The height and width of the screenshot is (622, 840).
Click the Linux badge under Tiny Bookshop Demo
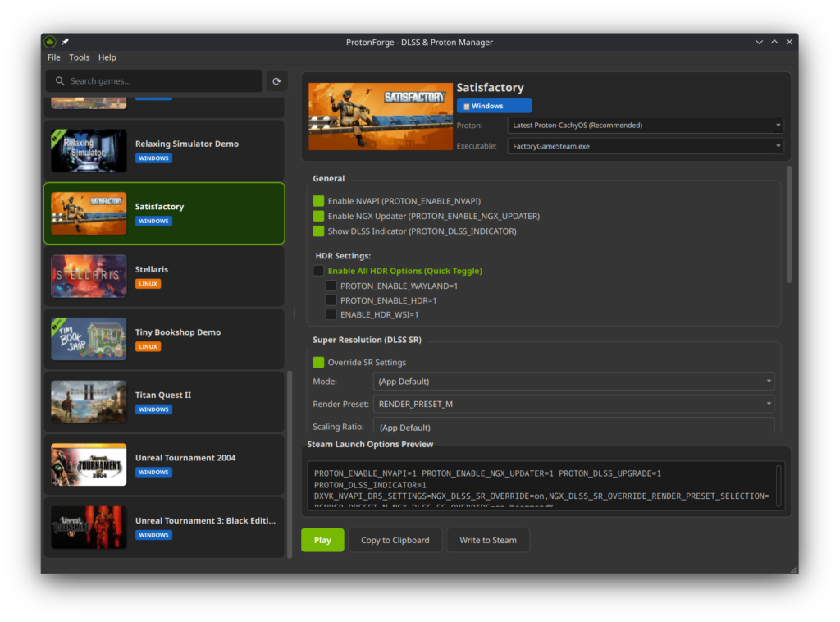pos(148,347)
